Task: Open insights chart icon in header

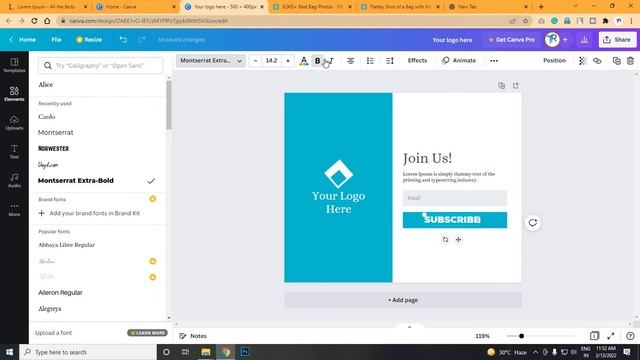Action: [584, 40]
